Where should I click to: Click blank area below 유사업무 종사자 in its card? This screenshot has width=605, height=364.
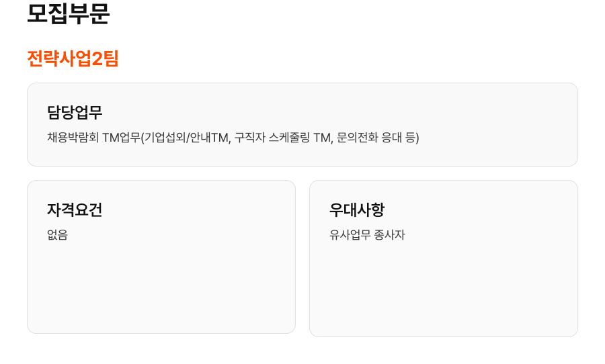click(444, 289)
